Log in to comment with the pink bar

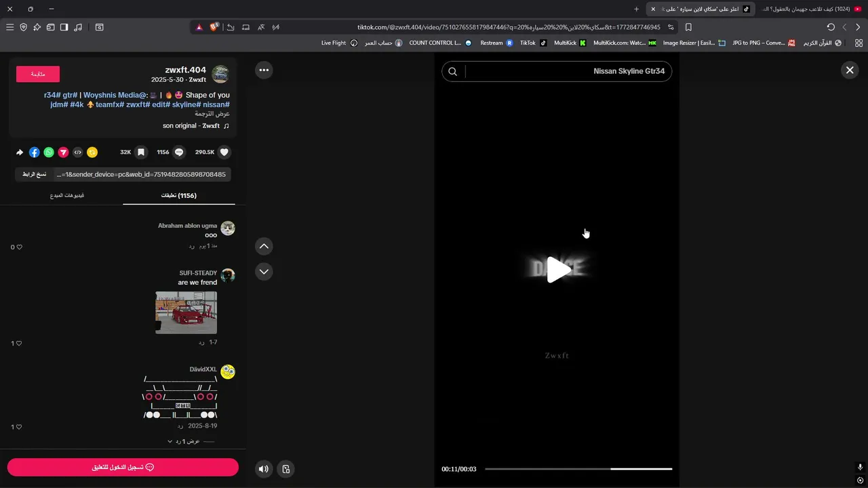tap(123, 468)
